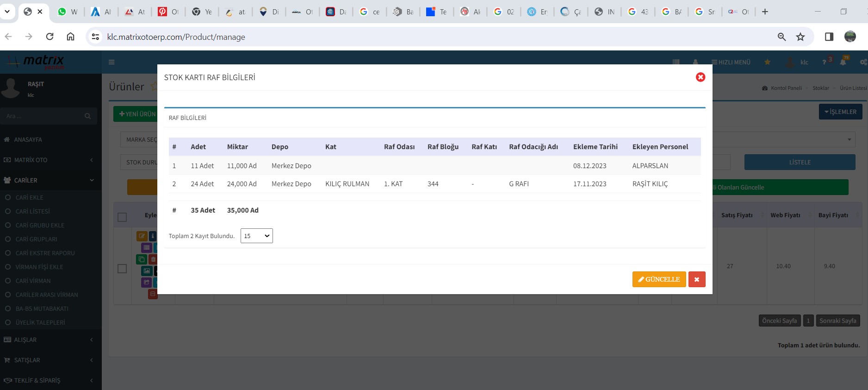868x390 pixels.
Task: Select CARİ LİSTESİ in the sidebar
Action: point(33,211)
